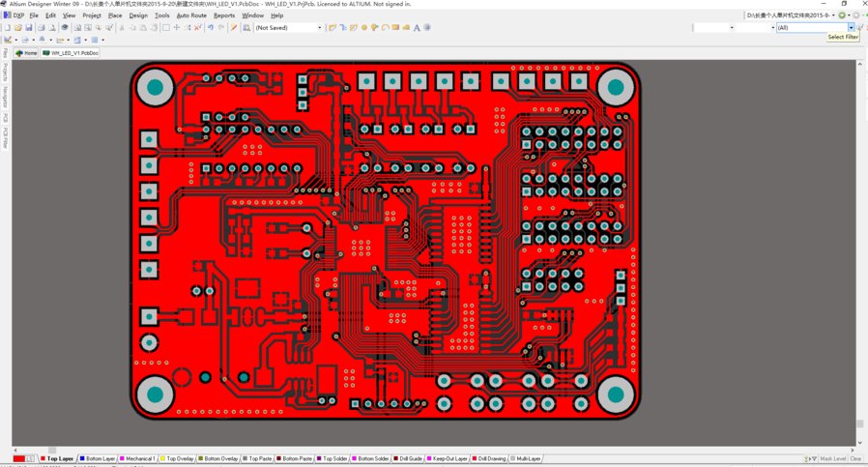
Task: Select the Keep-Out Layer tab
Action: pos(448,458)
